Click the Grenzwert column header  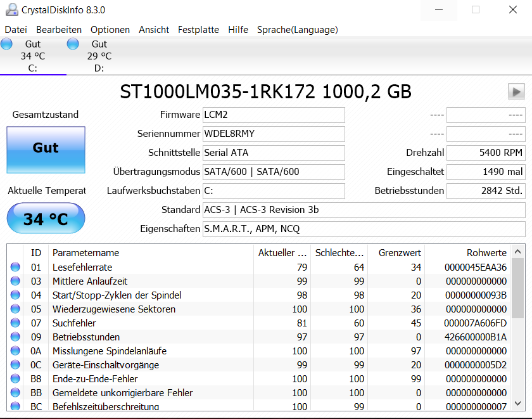[x=396, y=253]
